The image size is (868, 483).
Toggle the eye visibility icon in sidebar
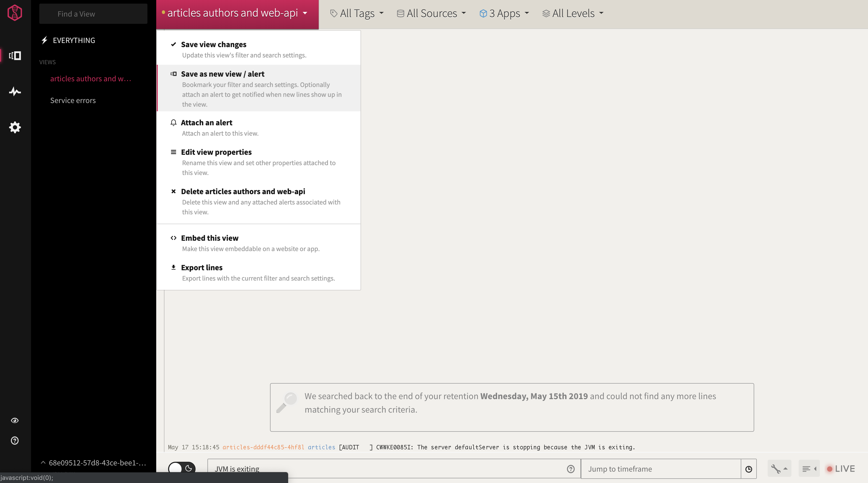15,421
